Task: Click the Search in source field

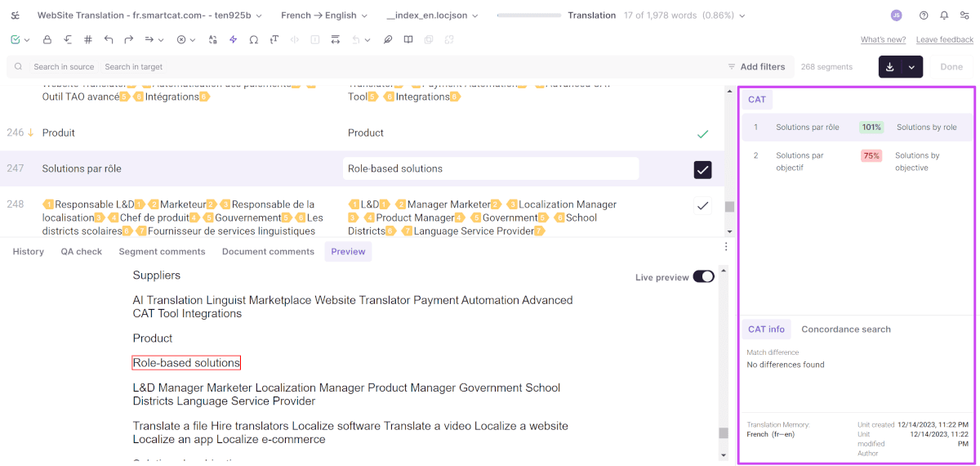Action: (x=64, y=67)
